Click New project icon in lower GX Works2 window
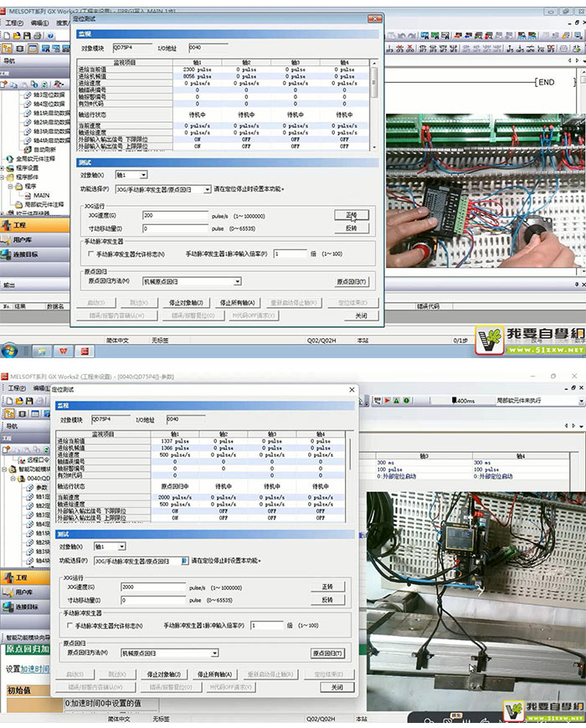Screen dimensions: 586x728 [8, 400]
